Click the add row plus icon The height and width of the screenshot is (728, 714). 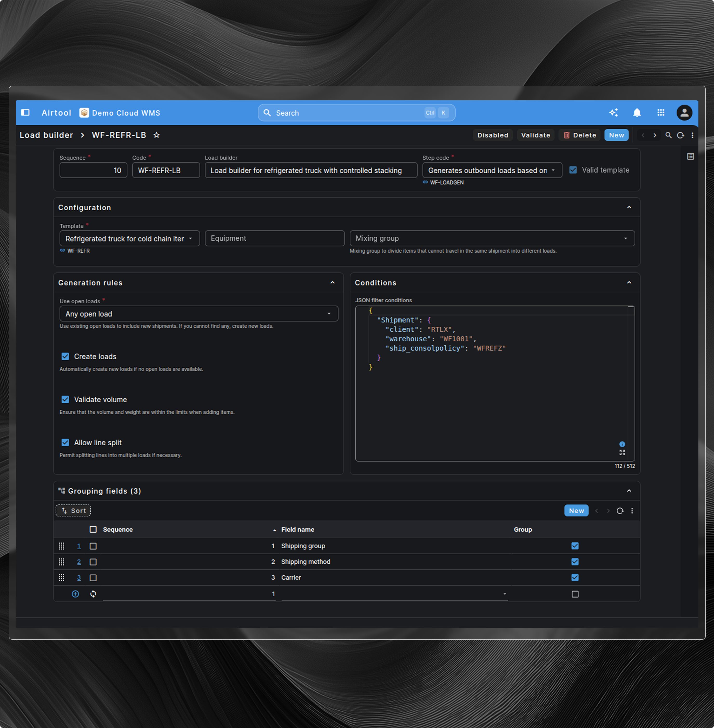[75, 594]
